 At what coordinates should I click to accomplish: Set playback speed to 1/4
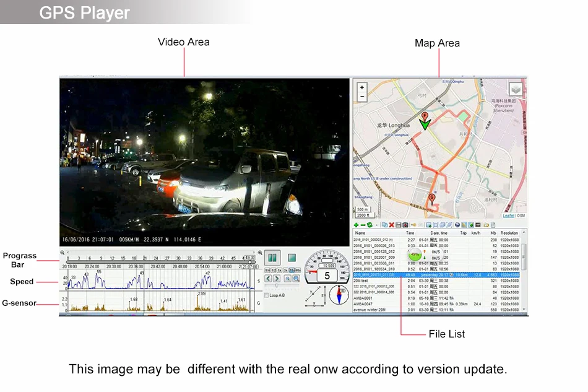pos(267,270)
